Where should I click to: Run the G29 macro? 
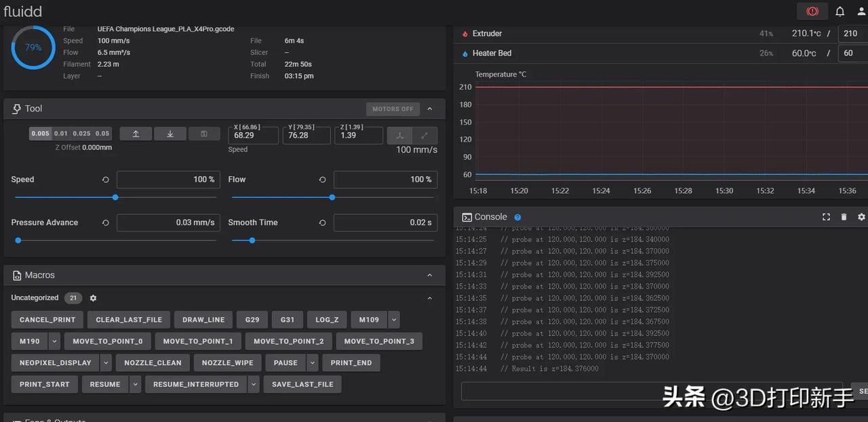point(252,320)
